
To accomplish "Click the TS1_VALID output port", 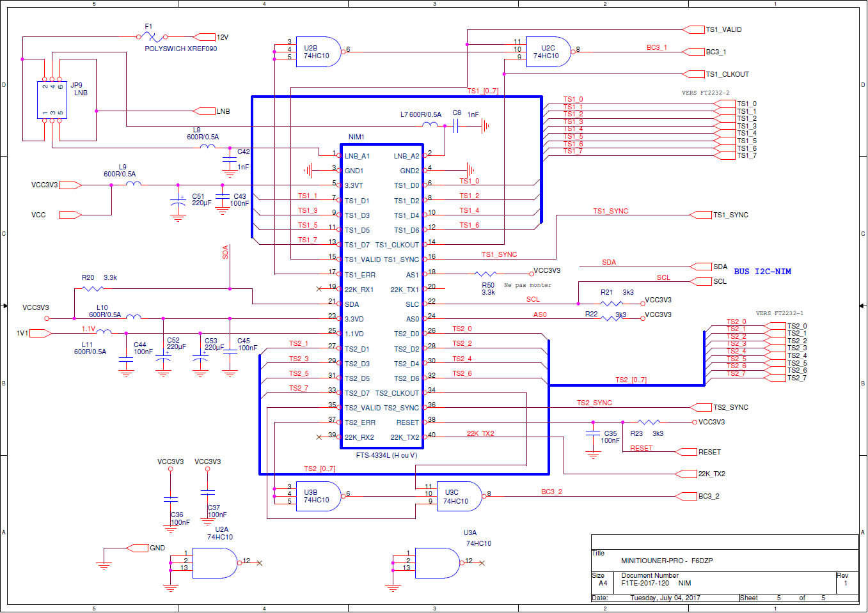I will click(694, 29).
